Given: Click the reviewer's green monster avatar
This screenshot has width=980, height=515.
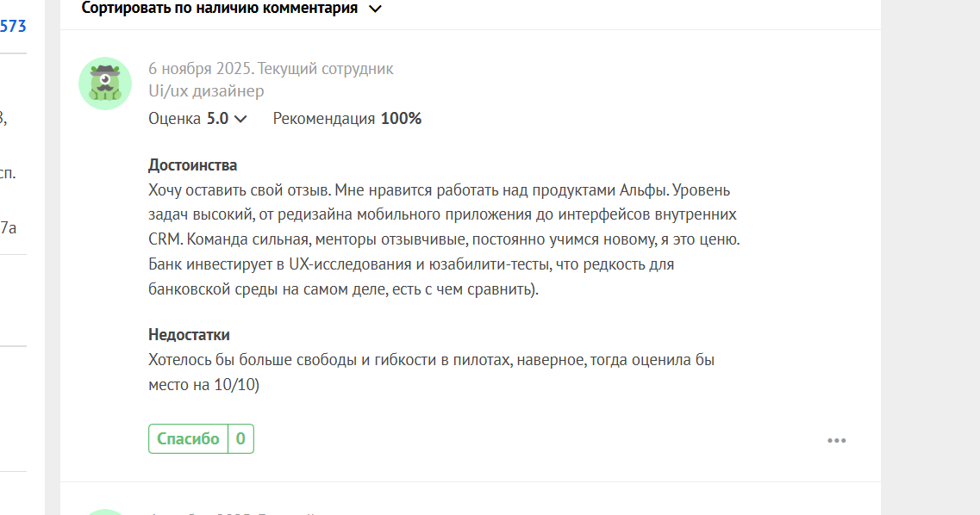Looking at the screenshot, I should pos(105,84).
